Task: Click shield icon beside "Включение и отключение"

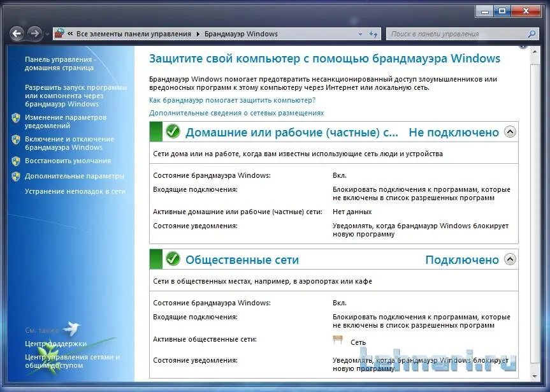Action: click(x=16, y=140)
